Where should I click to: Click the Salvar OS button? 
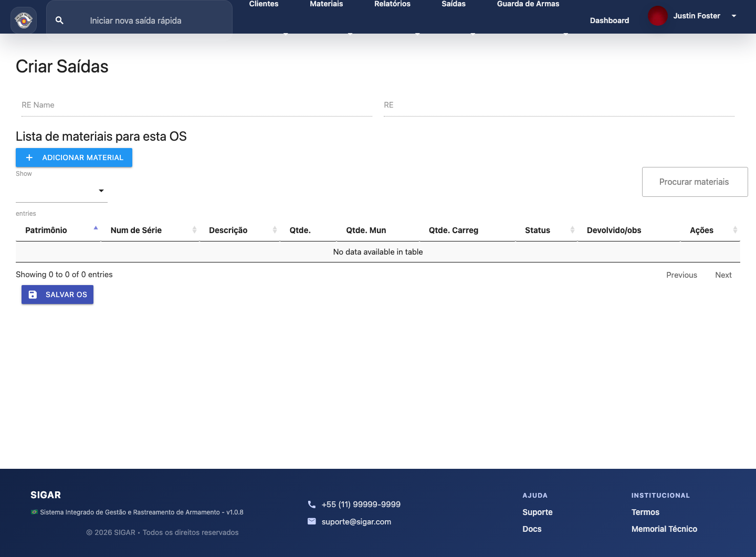coord(57,295)
